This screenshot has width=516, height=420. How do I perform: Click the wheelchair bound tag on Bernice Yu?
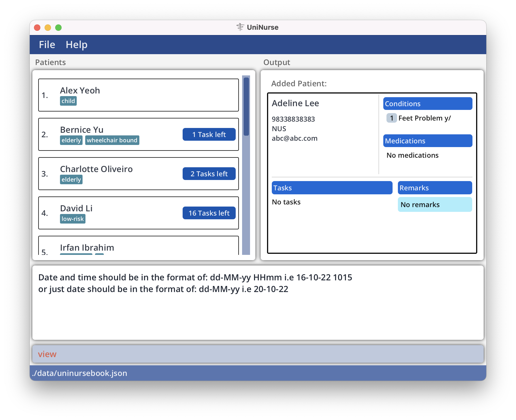pyautogui.click(x=112, y=140)
